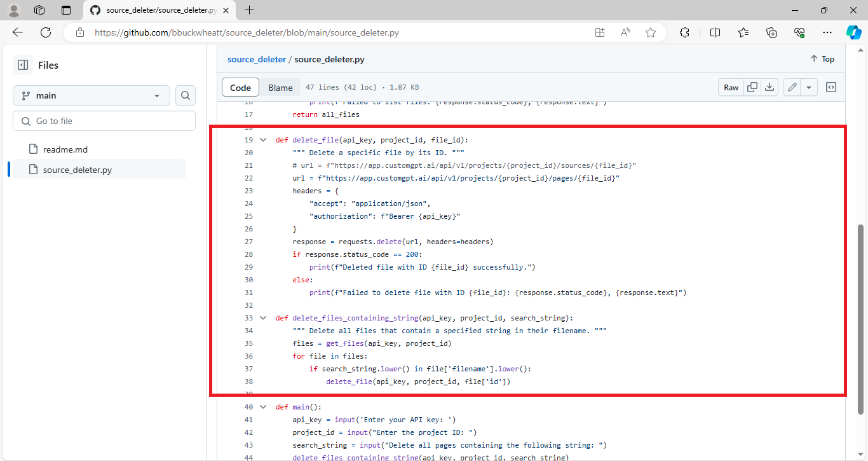Switch to the Code view tab

(x=240, y=86)
